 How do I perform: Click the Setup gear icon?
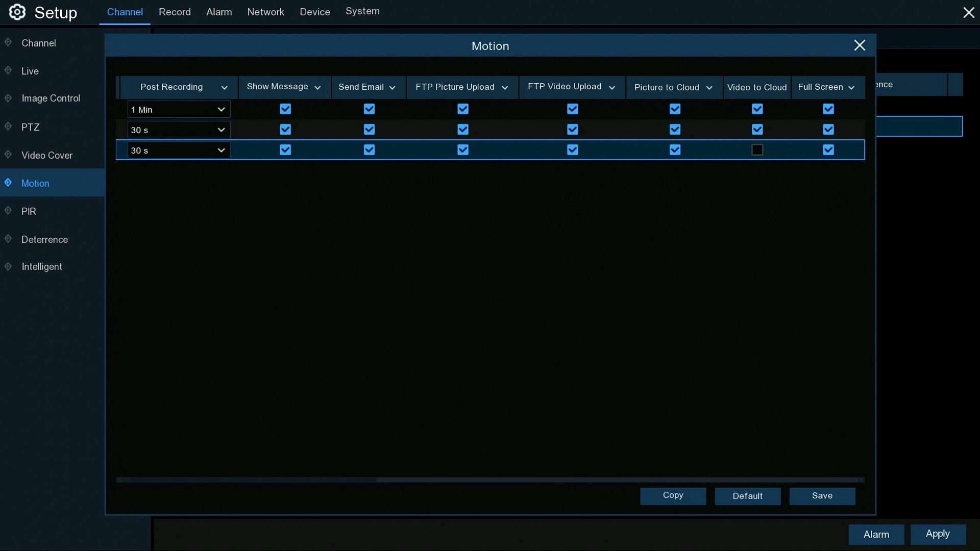(17, 12)
